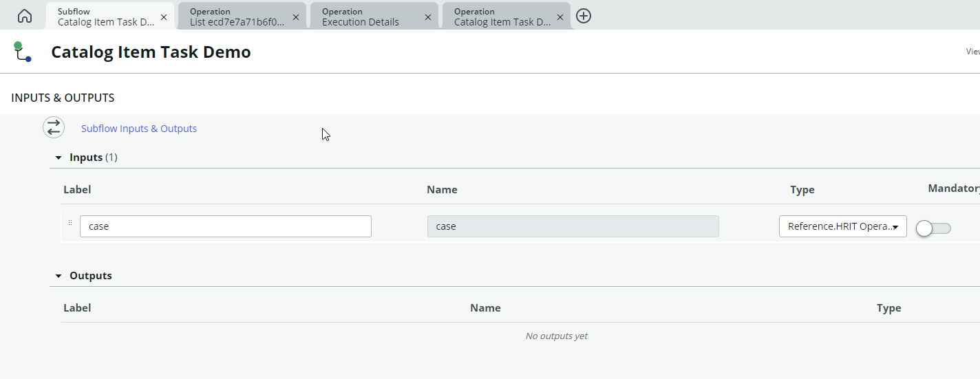This screenshot has width=980, height=379.
Task: Open the Reference.HRIT Type dropdown
Action: 842,226
